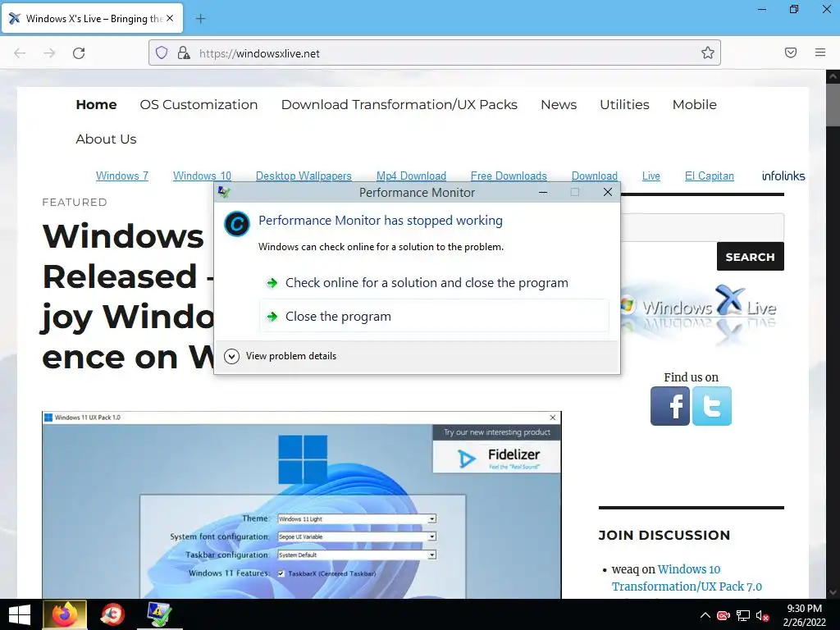This screenshot has width=840, height=630.
Task: Click the SEARCH button
Action: tap(750, 257)
